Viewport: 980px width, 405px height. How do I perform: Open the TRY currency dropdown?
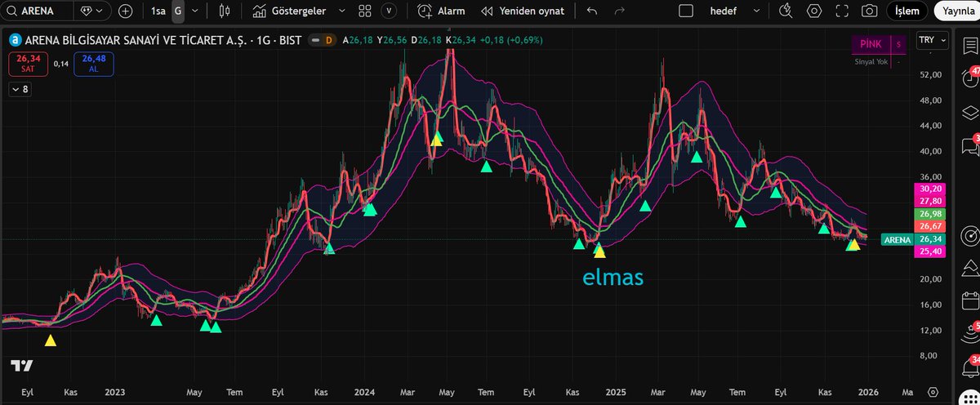pyautogui.click(x=933, y=39)
